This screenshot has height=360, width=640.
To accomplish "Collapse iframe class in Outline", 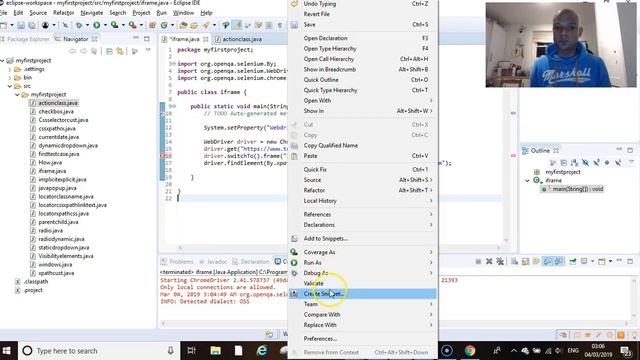I will click(x=527, y=180).
